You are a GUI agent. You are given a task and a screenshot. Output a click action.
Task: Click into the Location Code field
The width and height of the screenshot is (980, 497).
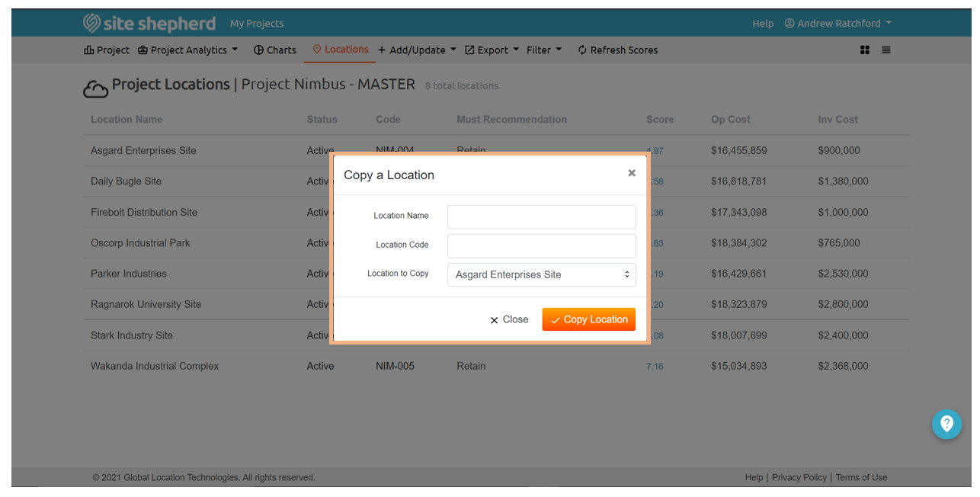(x=541, y=245)
